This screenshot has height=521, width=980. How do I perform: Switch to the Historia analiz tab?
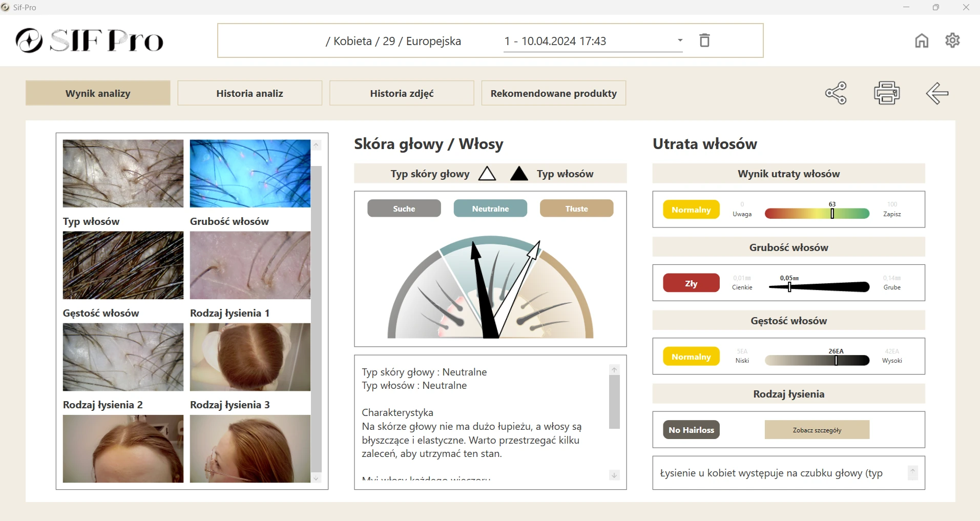(249, 93)
